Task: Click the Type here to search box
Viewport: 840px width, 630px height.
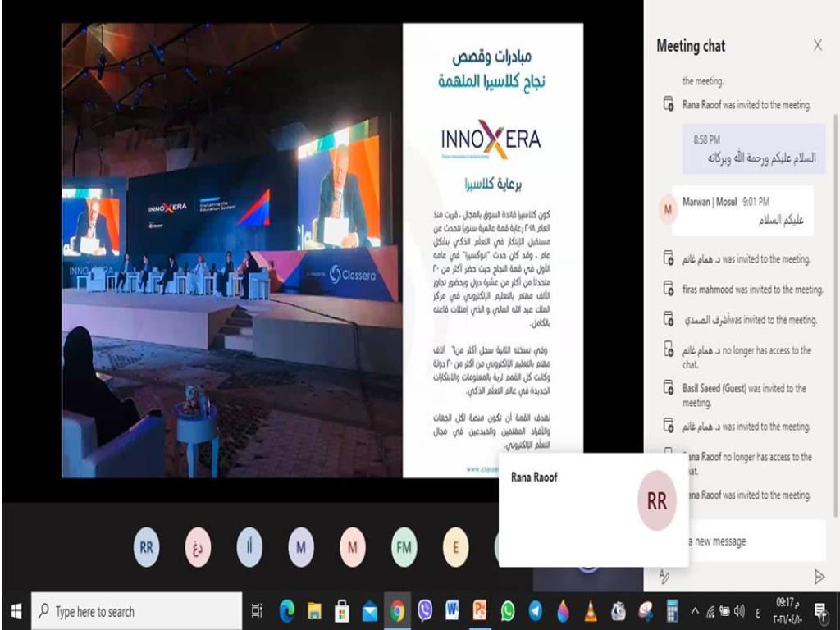Action: pyautogui.click(x=136, y=611)
